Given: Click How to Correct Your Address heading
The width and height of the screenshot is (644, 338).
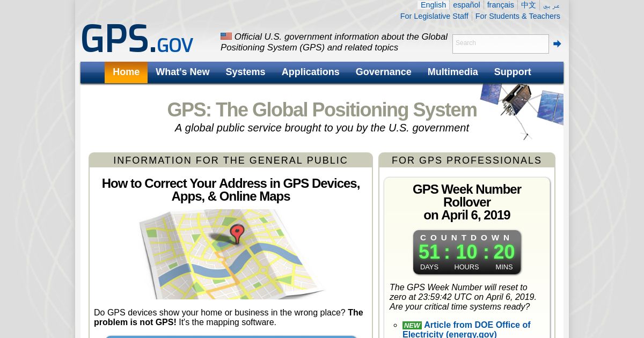Looking at the screenshot, I should 231,190.
